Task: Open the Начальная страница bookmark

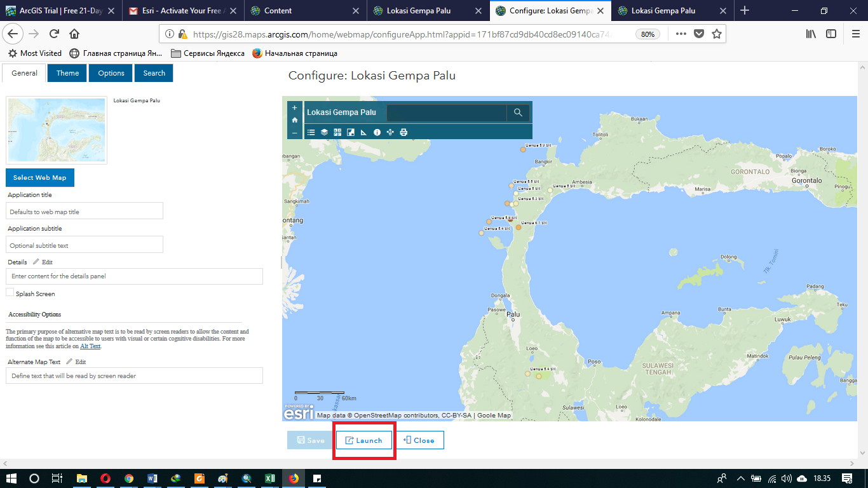Action: (295, 53)
